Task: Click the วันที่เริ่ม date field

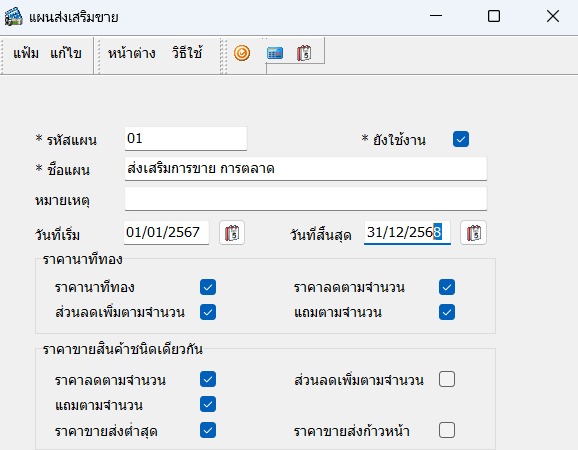Action: coord(166,233)
